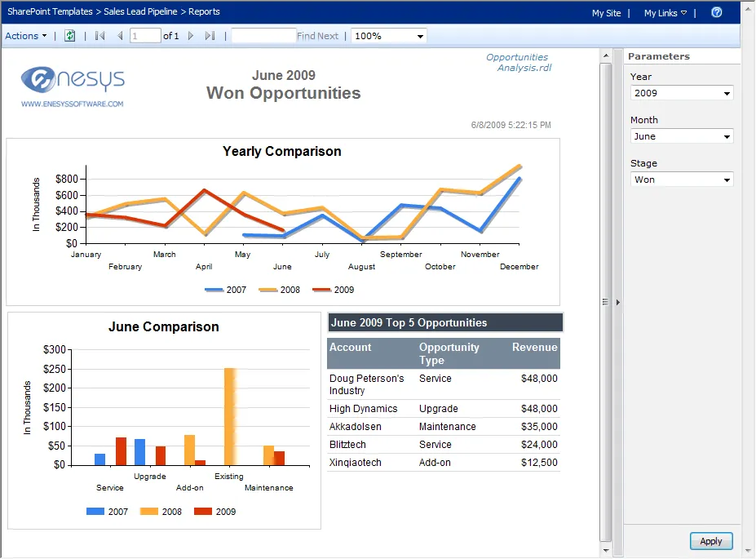The image size is (756, 559).
Task: Collapse the Parameters pane with the side arrow
Action: (x=617, y=301)
